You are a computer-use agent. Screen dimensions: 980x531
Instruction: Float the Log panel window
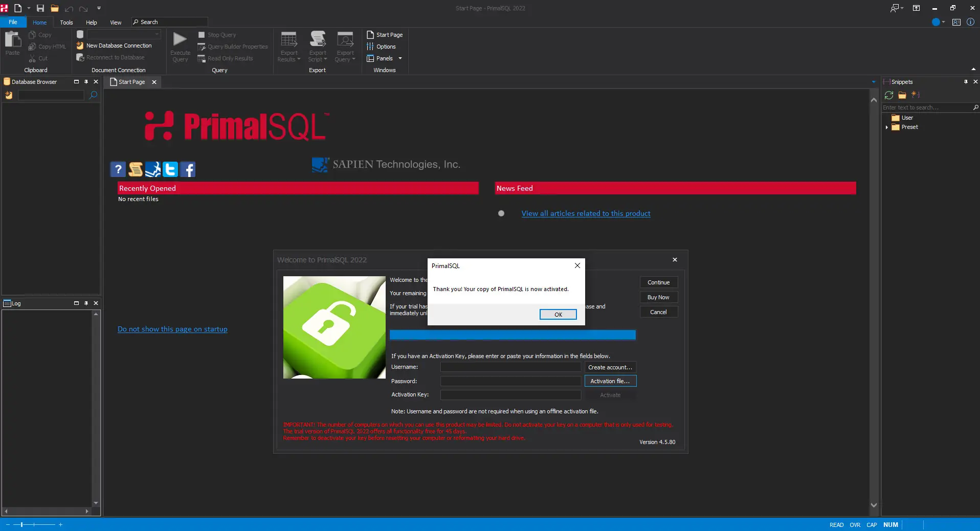[x=76, y=303]
